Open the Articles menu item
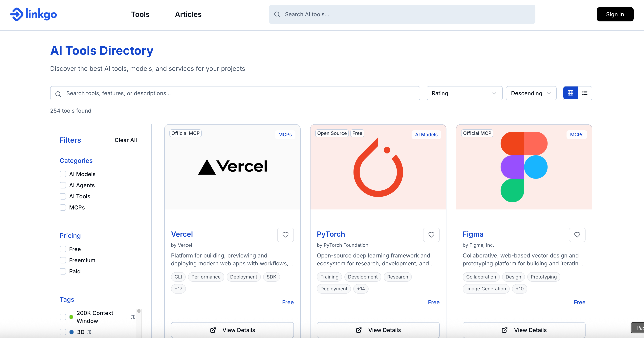644x338 pixels. tap(188, 14)
